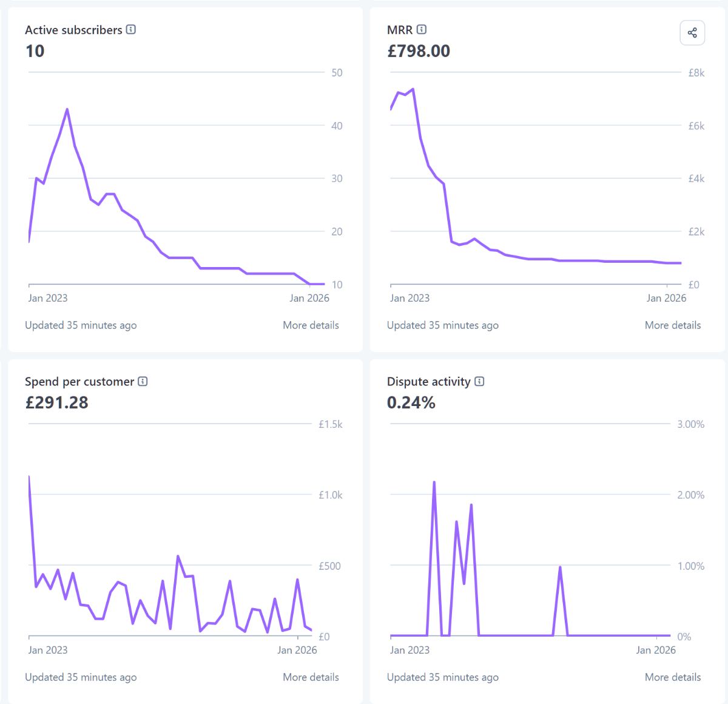Click the tallest Dispute activity spike
The height and width of the screenshot is (704, 728).
[x=434, y=482]
